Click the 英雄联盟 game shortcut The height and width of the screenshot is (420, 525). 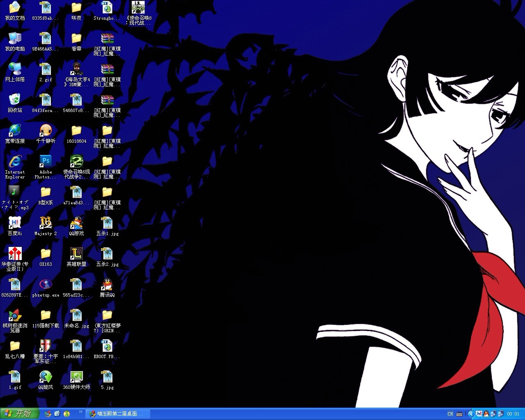(x=76, y=254)
